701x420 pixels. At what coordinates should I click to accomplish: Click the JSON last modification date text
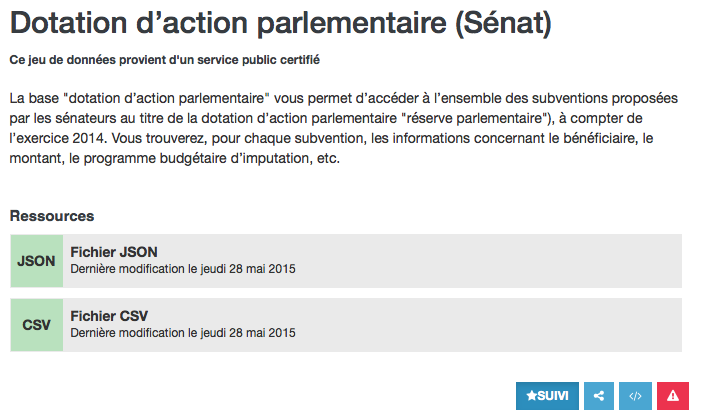click(x=183, y=269)
